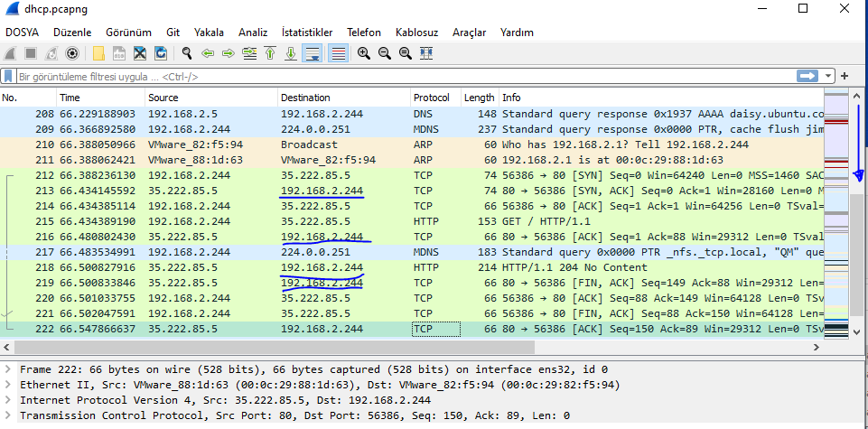Expand the Frame 222 details row
Screen dimensions: 868x429
[x=7, y=369]
